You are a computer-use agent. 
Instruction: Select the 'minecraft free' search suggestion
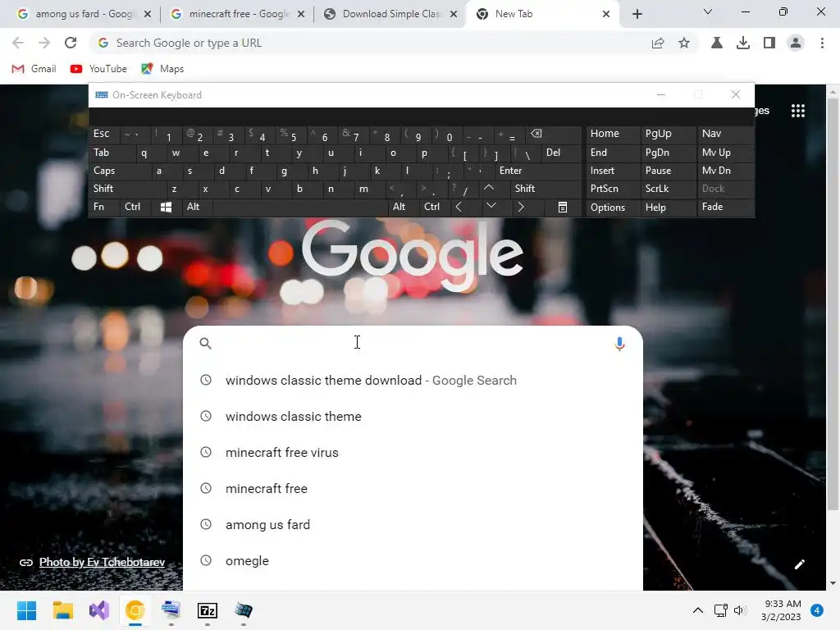pos(413,489)
